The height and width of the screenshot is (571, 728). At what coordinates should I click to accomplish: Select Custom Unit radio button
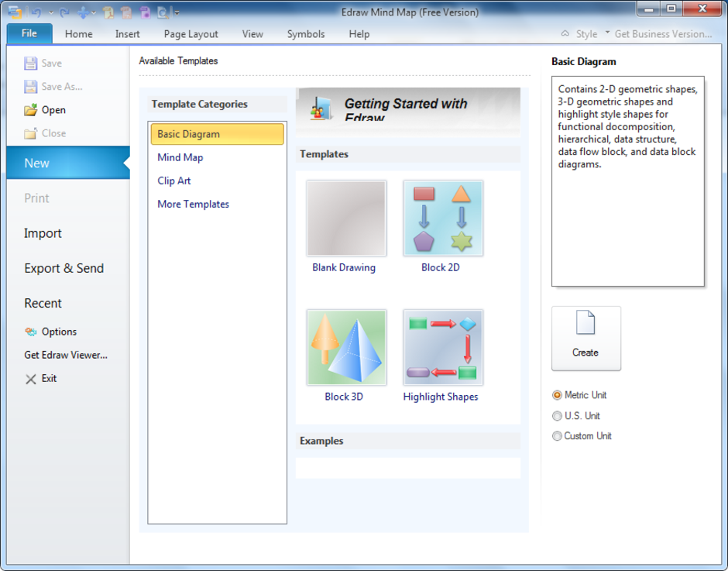[x=557, y=435]
